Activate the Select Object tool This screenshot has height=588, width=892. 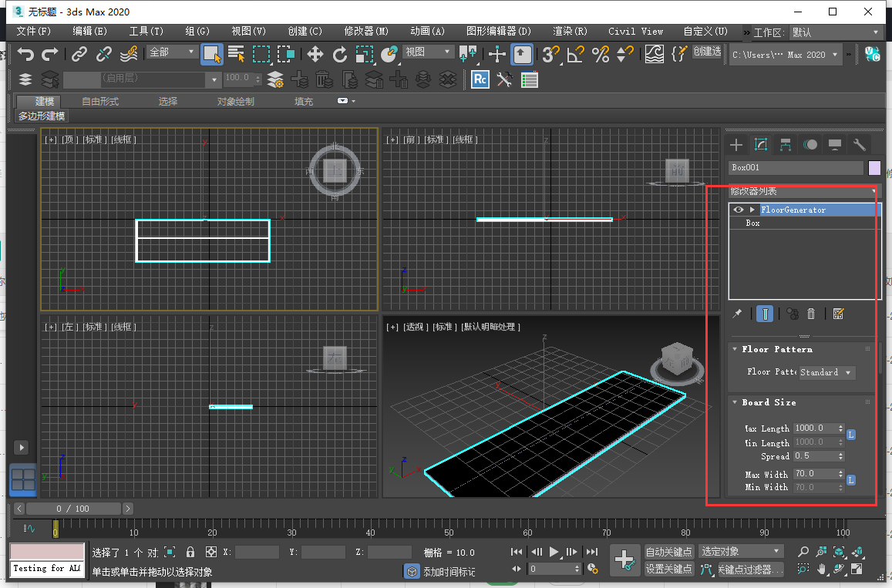pyautogui.click(x=211, y=55)
